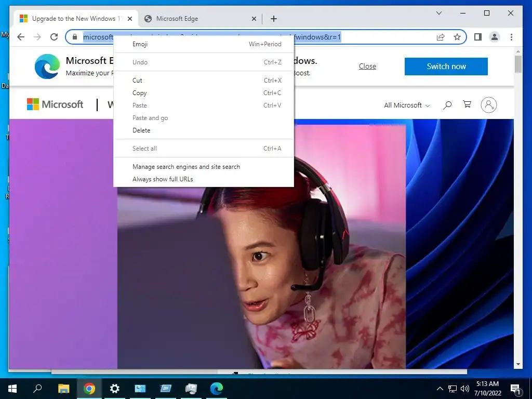
Task: Choose Cut in the context menu
Action: click(204, 81)
